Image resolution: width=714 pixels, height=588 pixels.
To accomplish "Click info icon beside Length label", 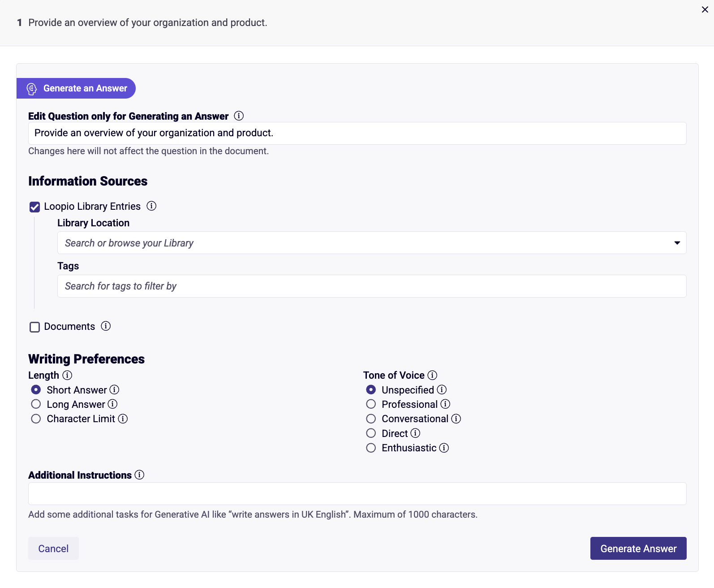I will coord(67,375).
